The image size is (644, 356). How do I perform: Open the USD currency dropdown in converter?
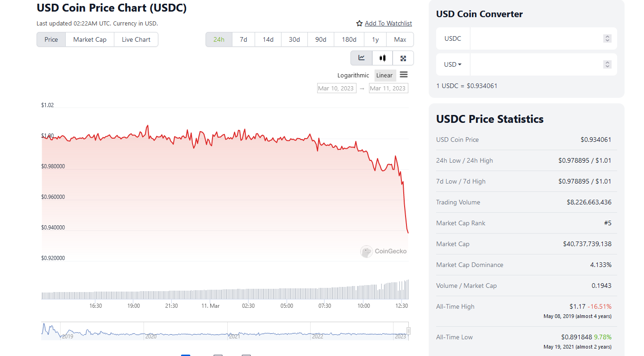[453, 64]
